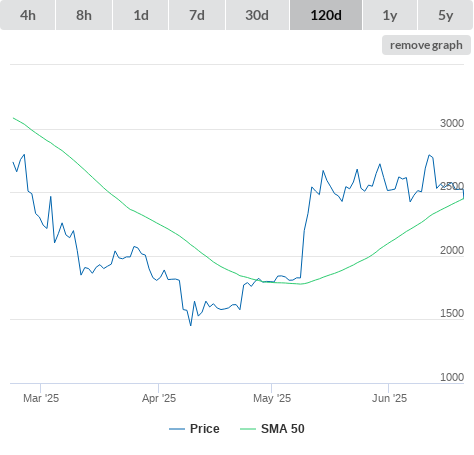Open the 7d chart view
This screenshot has height=455, width=474.
[197, 15]
